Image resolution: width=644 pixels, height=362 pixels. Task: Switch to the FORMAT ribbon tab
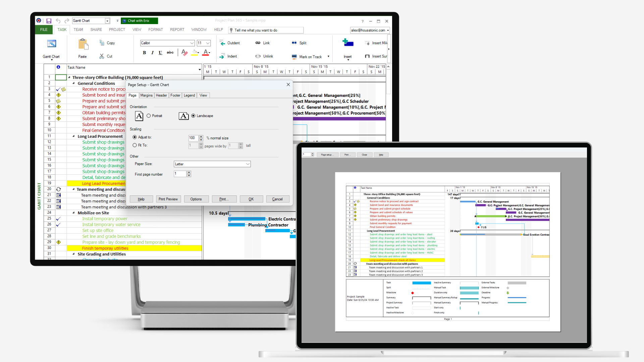click(156, 29)
